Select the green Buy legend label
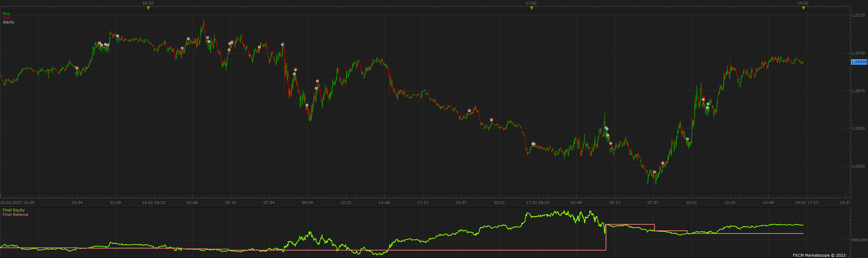This screenshot has height=258, width=868. coord(6,13)
